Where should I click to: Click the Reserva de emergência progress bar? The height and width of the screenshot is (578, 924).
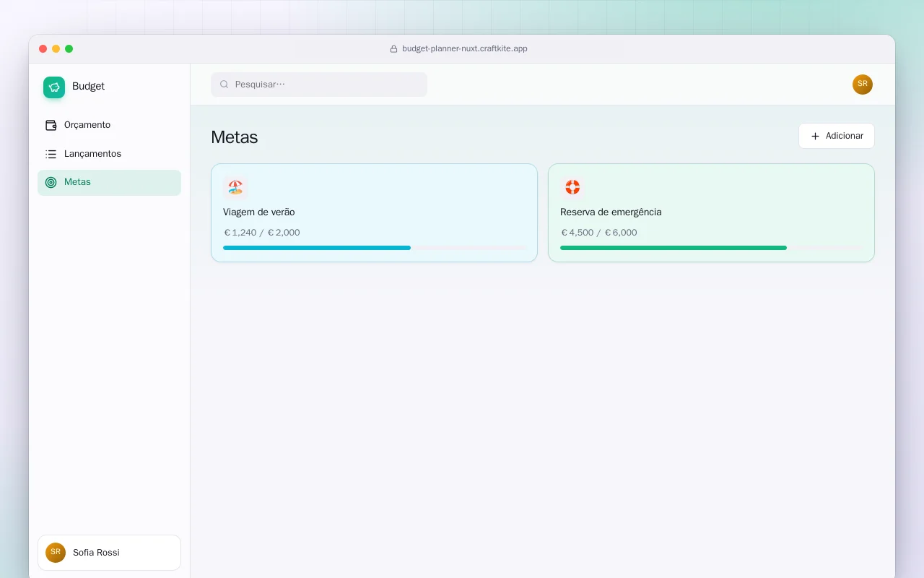[710, 248]
